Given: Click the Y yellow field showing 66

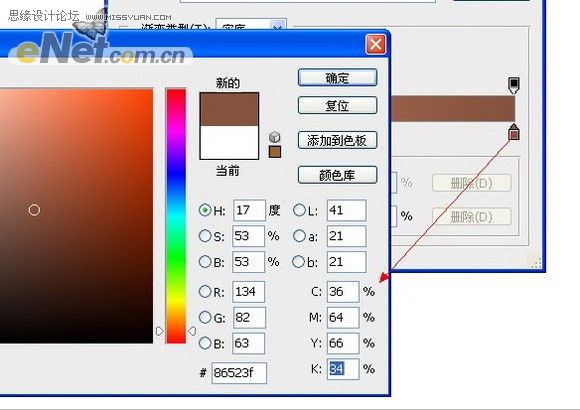Looking at the screenshot, I should tap(343, 343).
